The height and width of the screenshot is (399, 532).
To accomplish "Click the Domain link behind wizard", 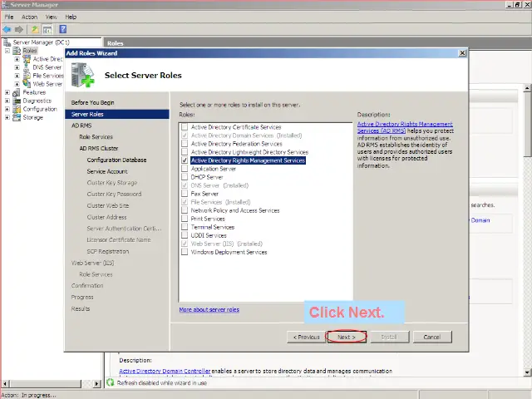I will pos(480,220).
